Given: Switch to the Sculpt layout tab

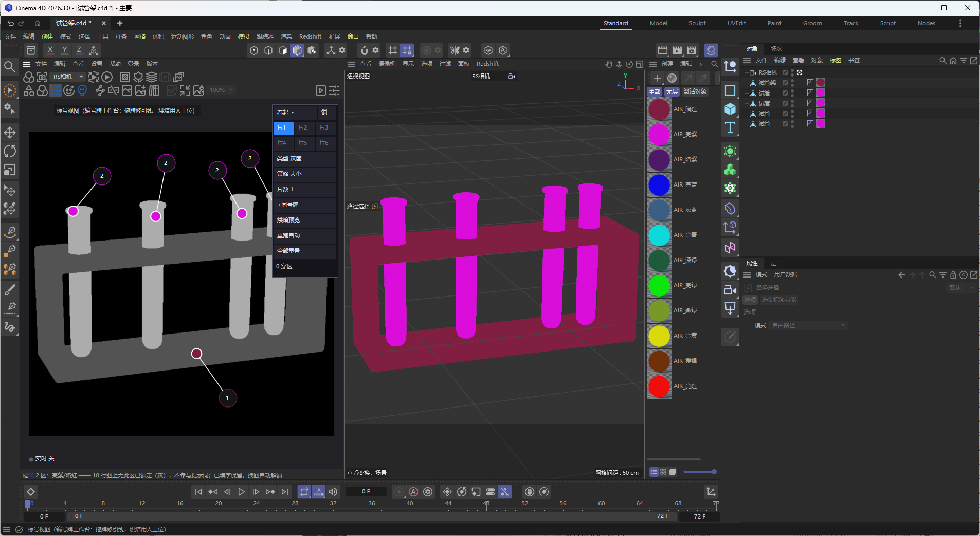Looking at the screenshot, I should tap(697, 23).
